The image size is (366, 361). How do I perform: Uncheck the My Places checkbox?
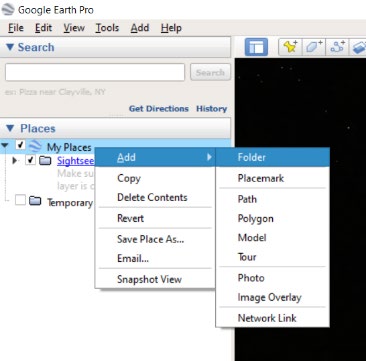click(x=20, y=145)
